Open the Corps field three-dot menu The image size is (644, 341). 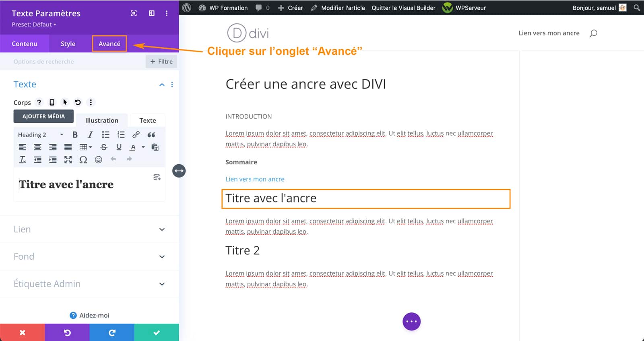91,102
